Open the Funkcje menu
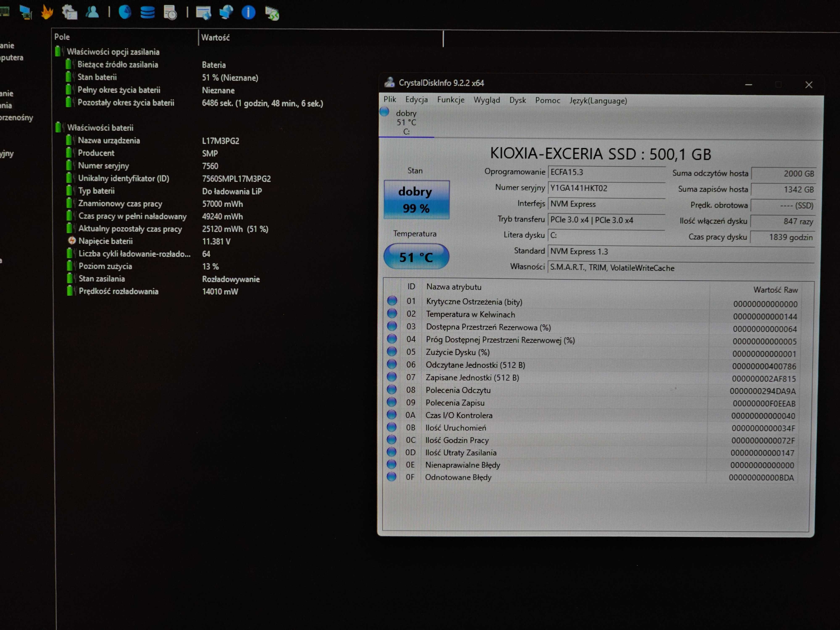 pyautogui.click(x=450, y=100)
